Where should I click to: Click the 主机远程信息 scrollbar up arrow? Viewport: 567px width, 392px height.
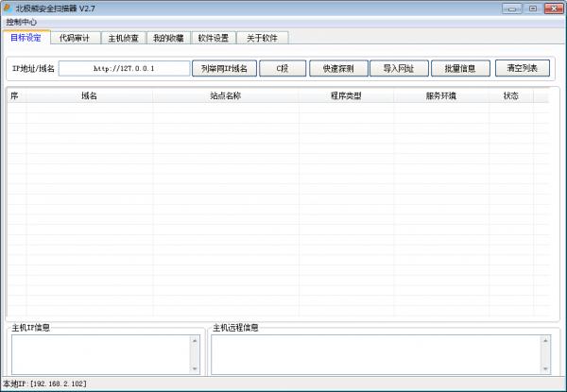[544, 340]
